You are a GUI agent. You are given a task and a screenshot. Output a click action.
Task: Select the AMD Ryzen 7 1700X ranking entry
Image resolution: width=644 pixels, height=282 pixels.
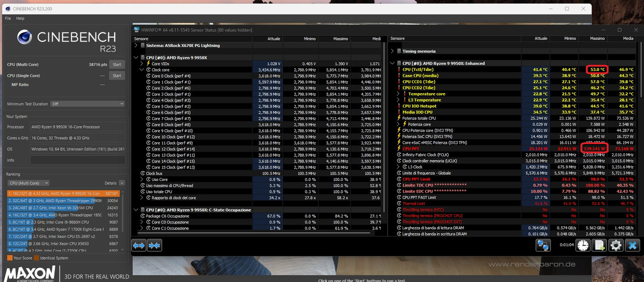pyautogui.click(x=63, y=229)
